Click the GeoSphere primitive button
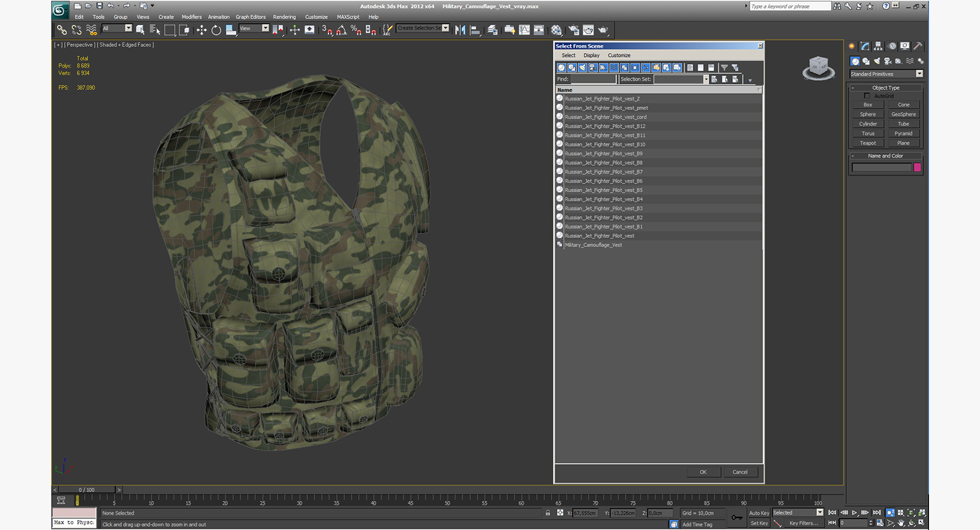The image size is (980, 530). click(x=903, y=115)
